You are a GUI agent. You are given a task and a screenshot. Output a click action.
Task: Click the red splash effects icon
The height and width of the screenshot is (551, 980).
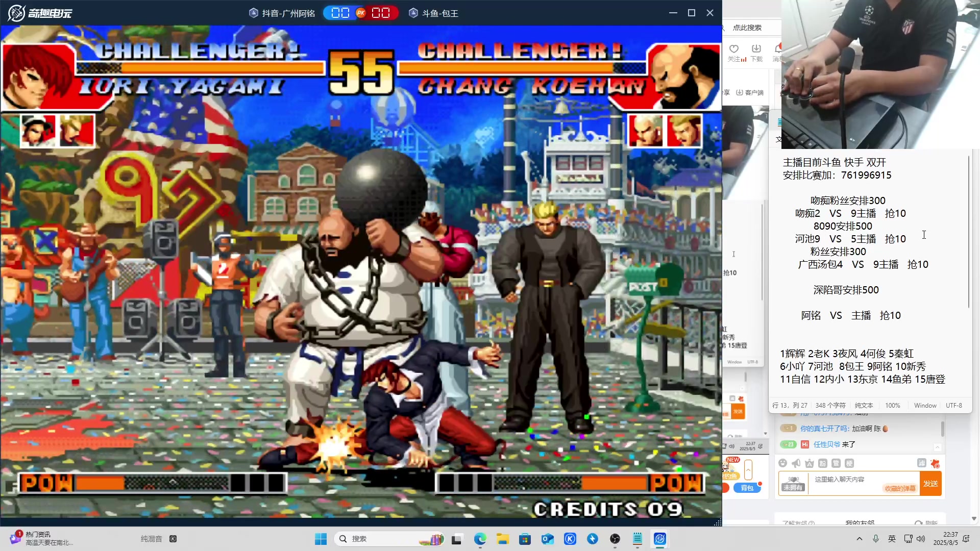(x=935, y=463)
